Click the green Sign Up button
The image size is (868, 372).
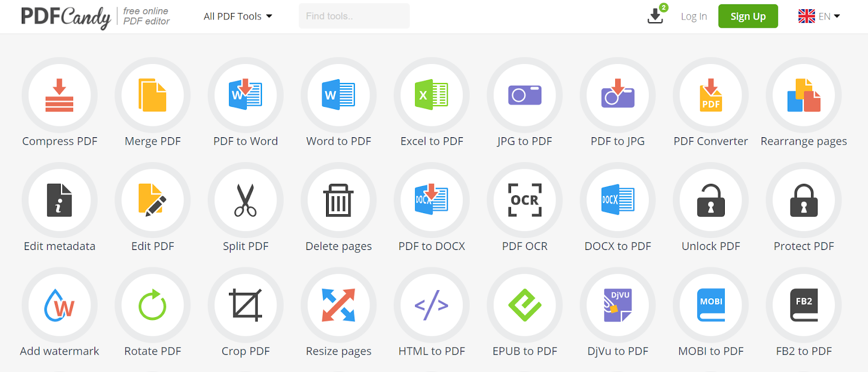tap(748, 16)
